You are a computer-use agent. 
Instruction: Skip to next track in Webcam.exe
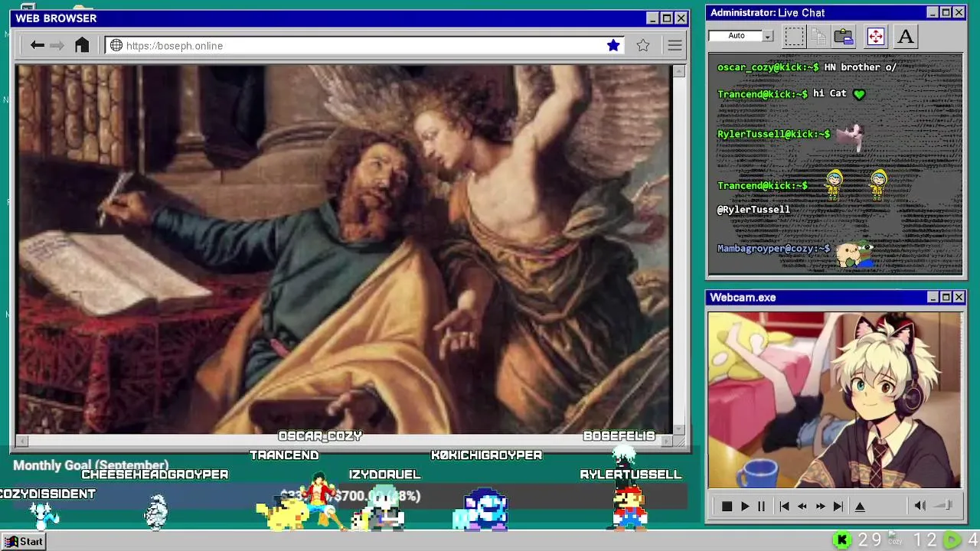pos(838,506)
